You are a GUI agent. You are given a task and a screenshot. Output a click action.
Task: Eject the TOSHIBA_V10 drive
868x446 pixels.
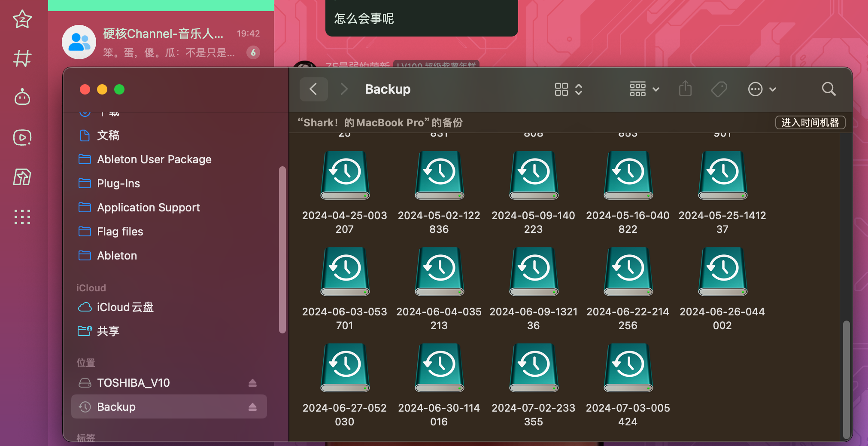pos(252,383)
